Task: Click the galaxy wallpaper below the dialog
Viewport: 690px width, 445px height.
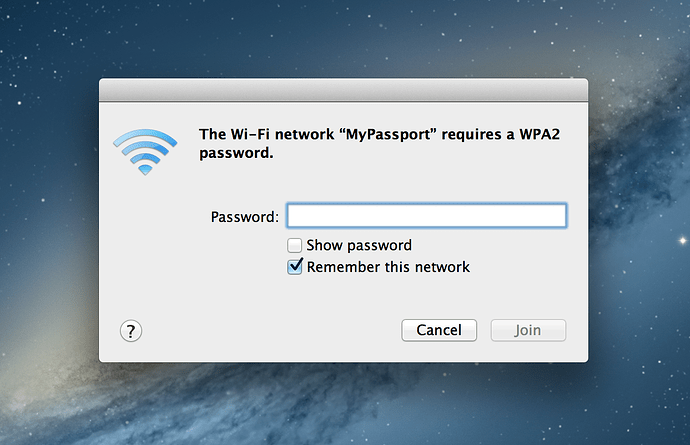Action: [x=343, y=405]
